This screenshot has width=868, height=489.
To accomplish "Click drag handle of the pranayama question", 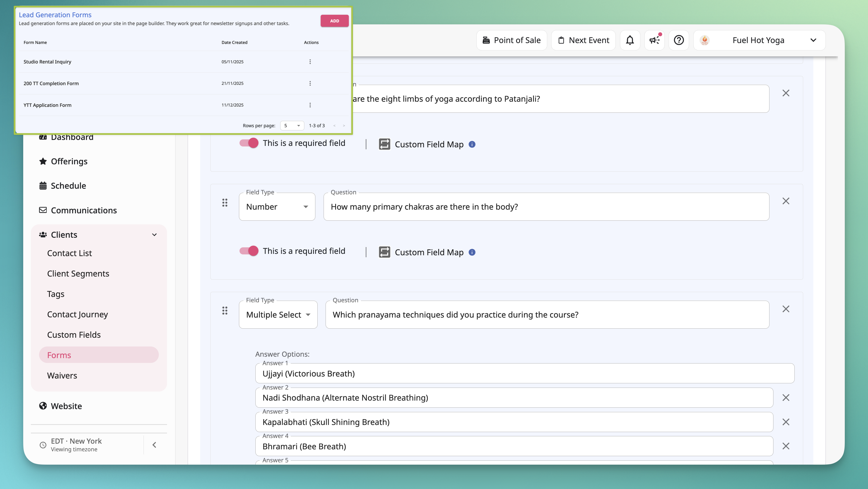I will [x=225, y=311].
